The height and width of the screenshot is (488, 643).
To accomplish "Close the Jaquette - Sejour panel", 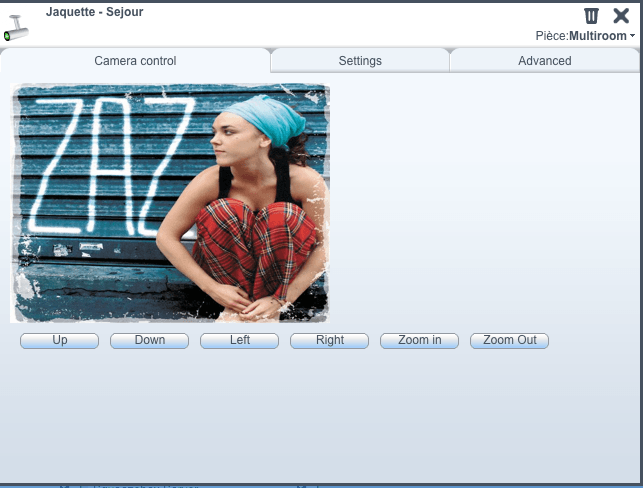I will 621,16.
